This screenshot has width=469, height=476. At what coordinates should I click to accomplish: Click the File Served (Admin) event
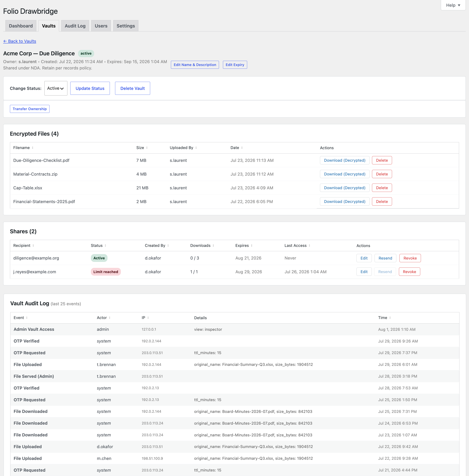point(34,376)
